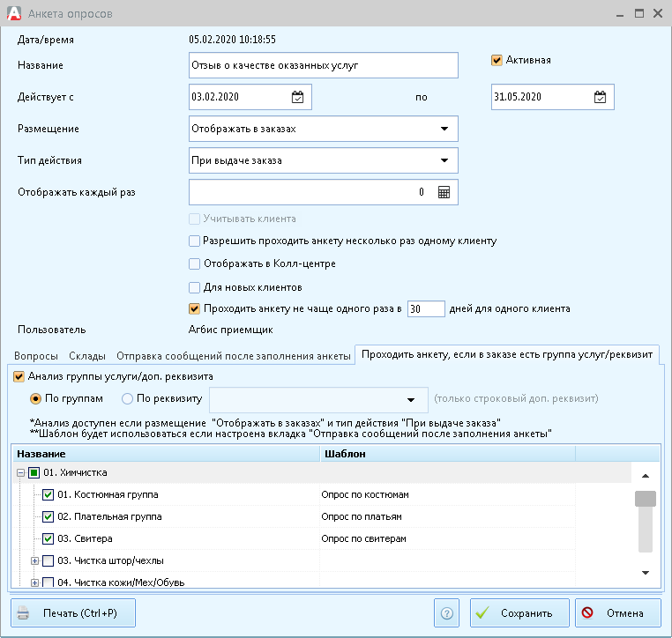Click the 'Сохранить' button

coord(519,613)
